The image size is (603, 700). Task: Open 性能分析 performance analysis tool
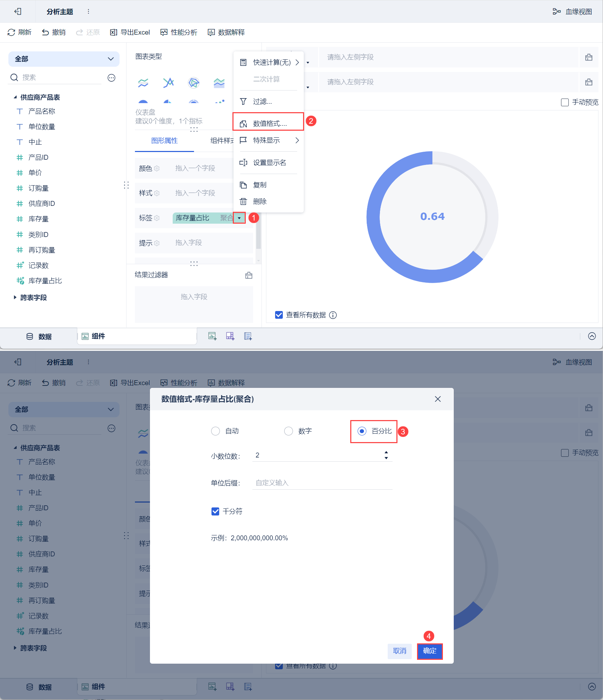179,33
